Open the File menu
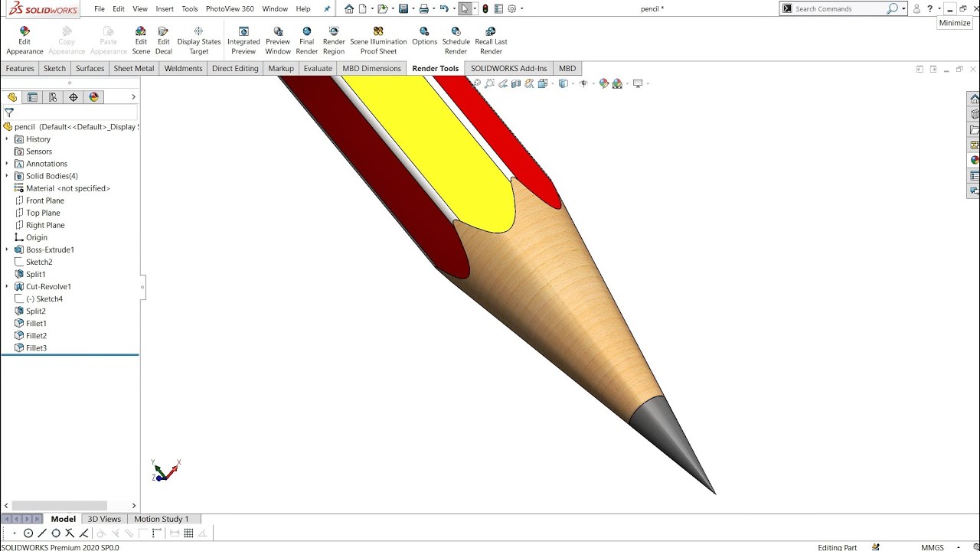 [x=100, y=9]
